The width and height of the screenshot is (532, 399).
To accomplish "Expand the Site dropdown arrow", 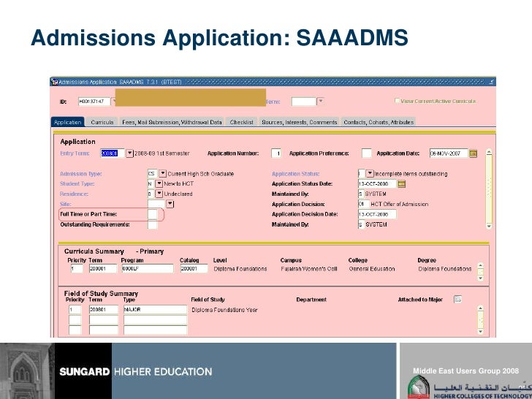I will (x=170, y=204).
